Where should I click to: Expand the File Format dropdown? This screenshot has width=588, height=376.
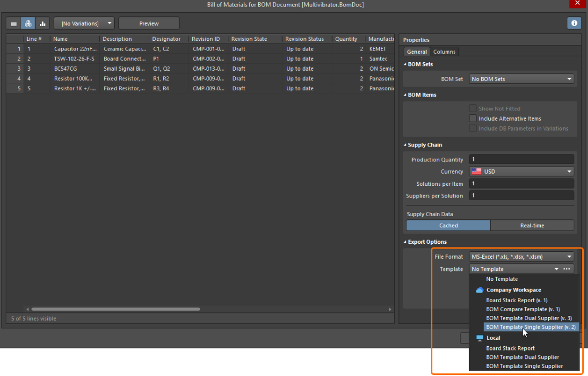tap(521, 257)
